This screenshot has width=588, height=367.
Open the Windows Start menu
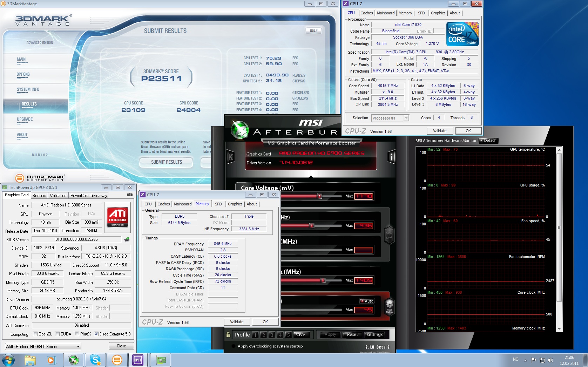(x=8, y=360)
